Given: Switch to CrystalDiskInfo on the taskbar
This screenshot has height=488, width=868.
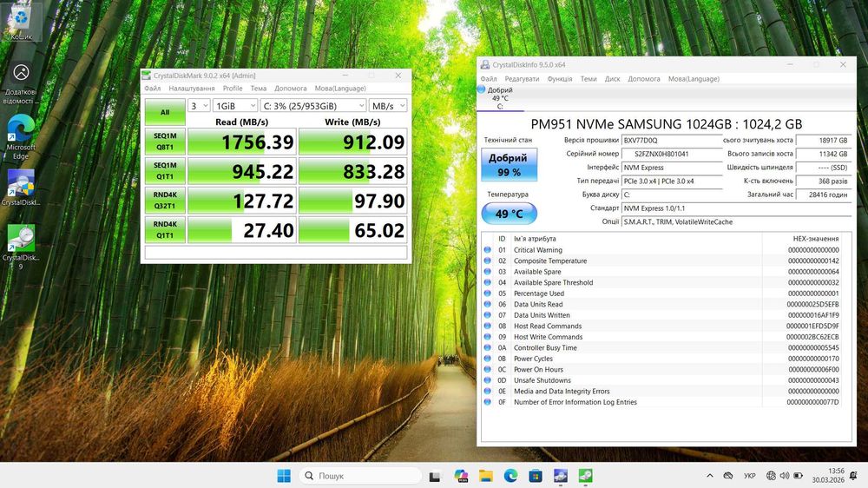Looking at the screenshot, I should (560, 476).
